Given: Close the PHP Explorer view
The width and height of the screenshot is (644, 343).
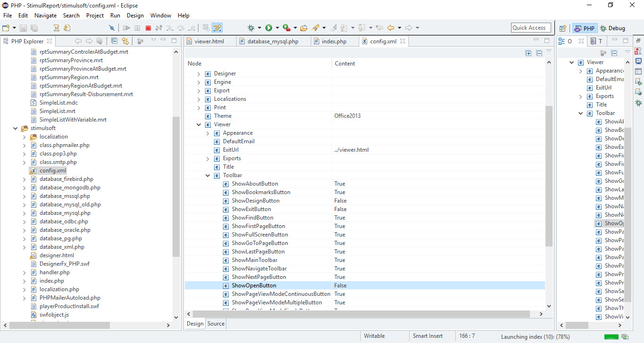Looking at the screenshot, I should 50,41.
